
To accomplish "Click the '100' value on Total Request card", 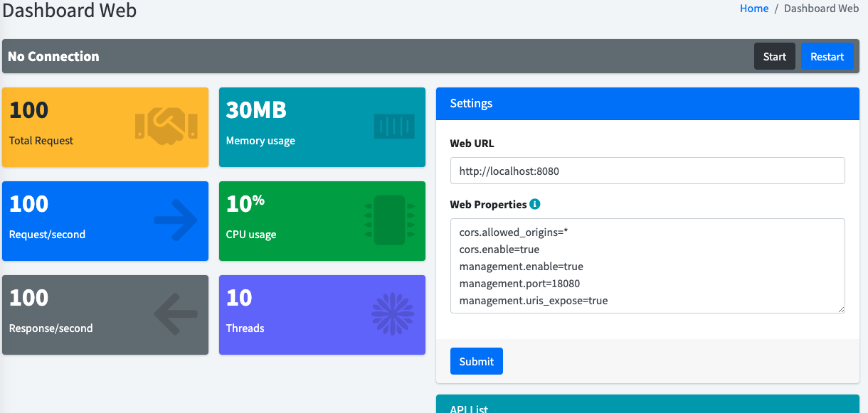I will [29, 110].
